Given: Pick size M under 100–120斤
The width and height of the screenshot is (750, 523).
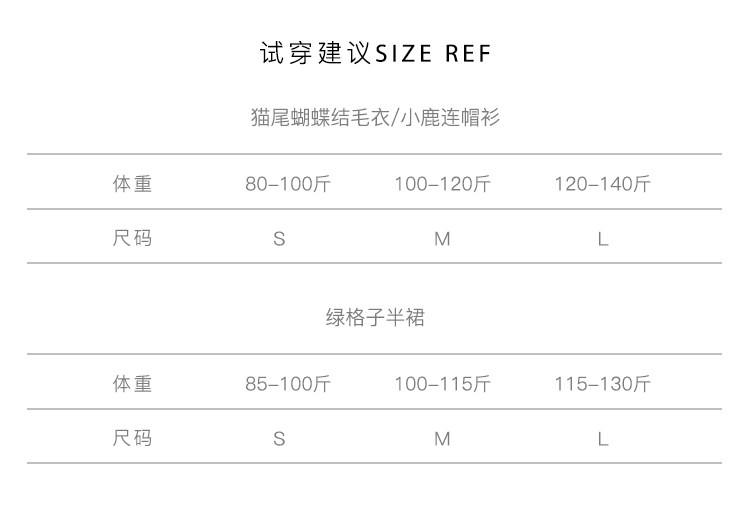Looking at the screenshot, I should point(442,239).
